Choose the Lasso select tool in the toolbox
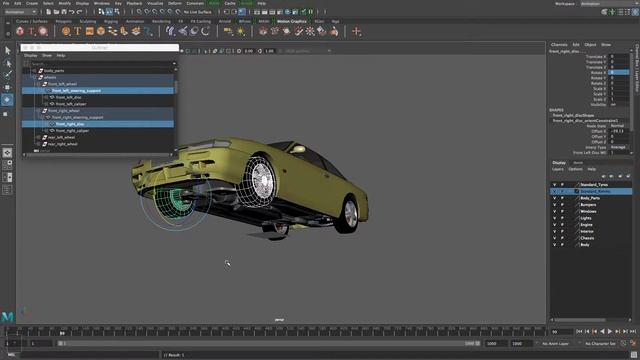 tap(7, 63)
